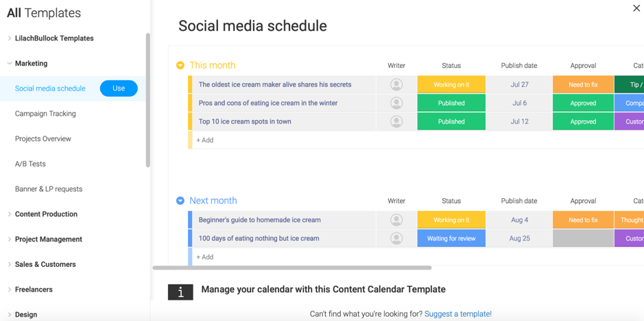Click the horizontal scrollbar under the board preview
The height and width of the screenshot is (321, 644).
(x=292, y=267)
